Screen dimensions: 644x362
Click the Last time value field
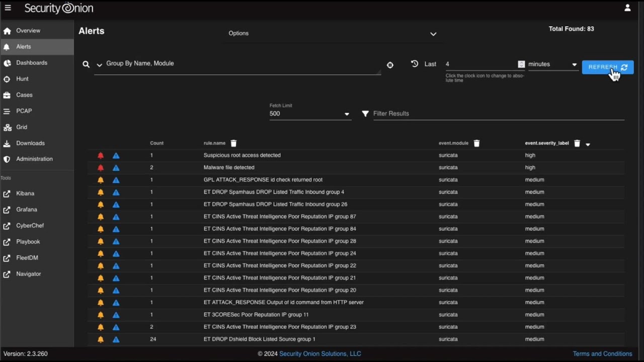point(480,64)
